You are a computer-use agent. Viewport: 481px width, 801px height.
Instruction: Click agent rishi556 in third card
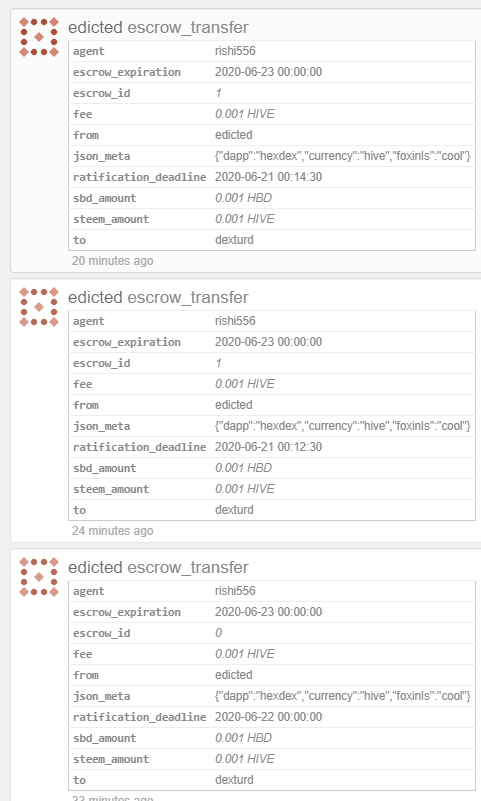(235, 591)
